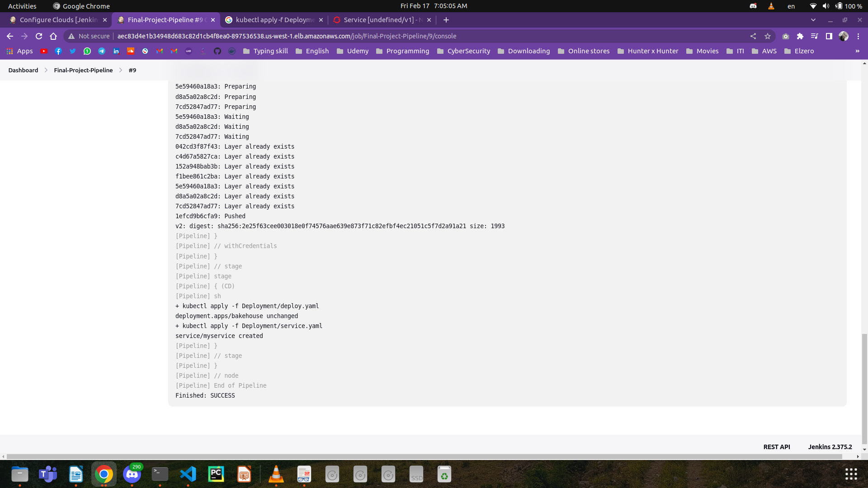Go to Dashboard breadcrumb link
The width and height of the screenshot is (868, 488).
click(23, 70)
